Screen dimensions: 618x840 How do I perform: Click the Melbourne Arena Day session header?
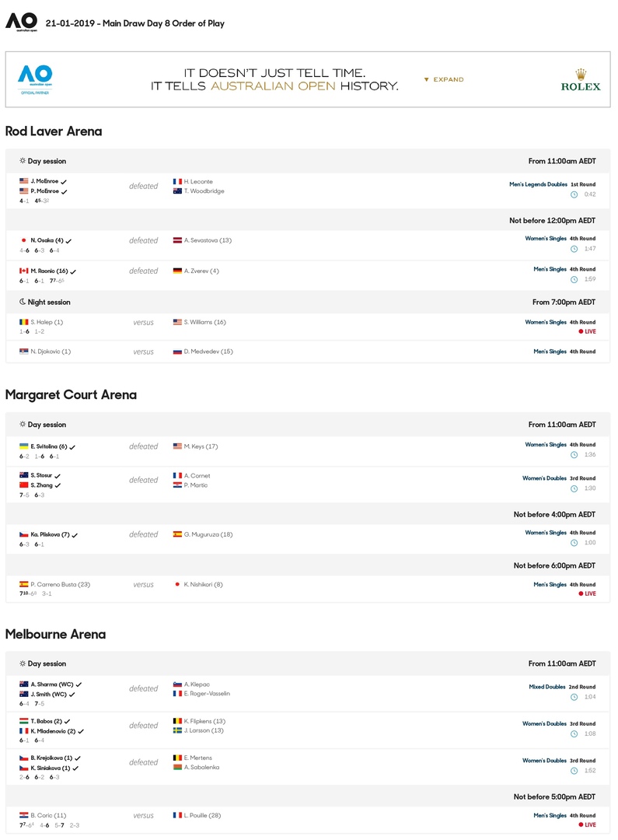pos(308,663)
